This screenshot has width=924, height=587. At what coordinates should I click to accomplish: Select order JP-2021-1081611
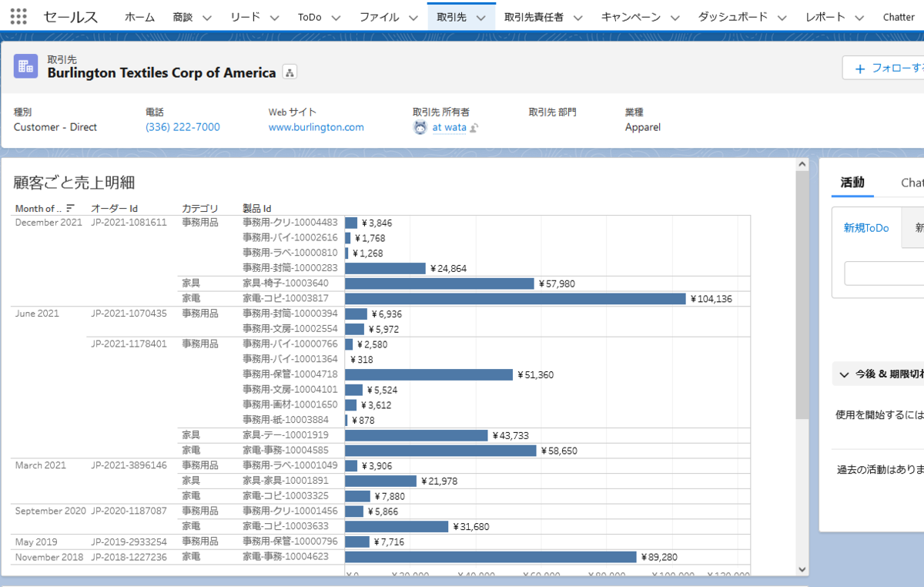pyautogui.click(x=129, y=223)
